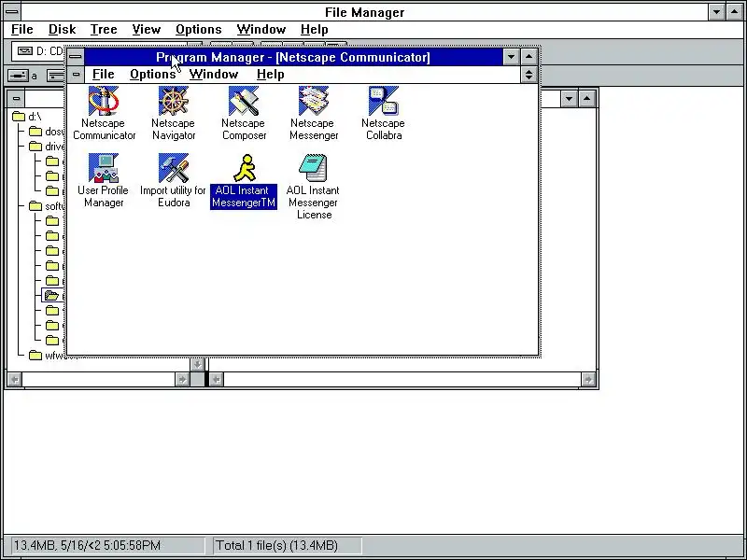Viewport: 747px width, 560px height.
Task: Click Program Manager maximize arrow button
Action: point(529,57)
